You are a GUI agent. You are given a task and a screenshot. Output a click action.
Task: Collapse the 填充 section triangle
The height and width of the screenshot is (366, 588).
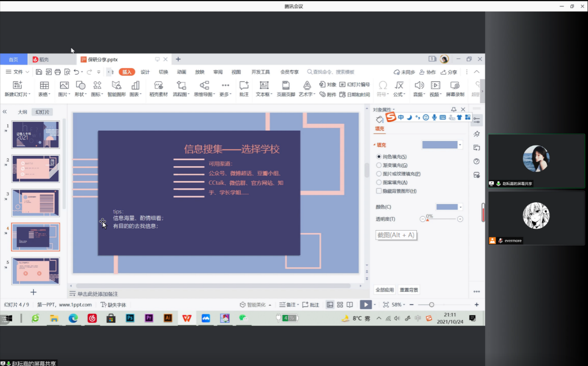[x=375, y=145]
